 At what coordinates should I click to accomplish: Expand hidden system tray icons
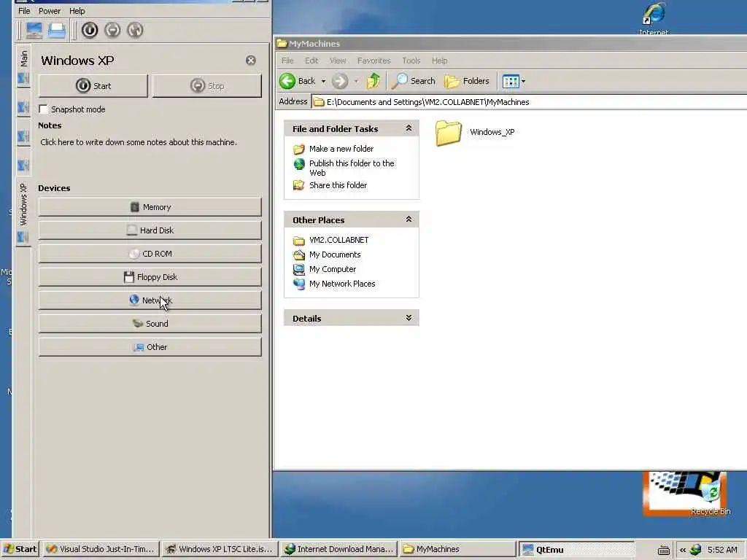click(x=683, y=550)
